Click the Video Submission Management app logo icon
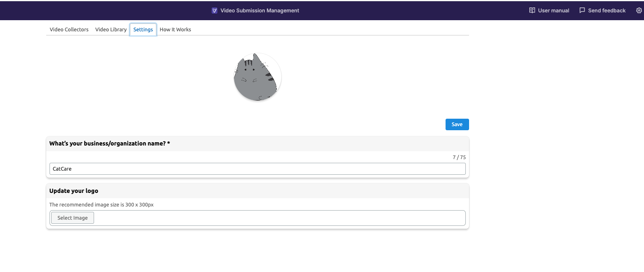644x272 pixels. (x=214, y=10)
